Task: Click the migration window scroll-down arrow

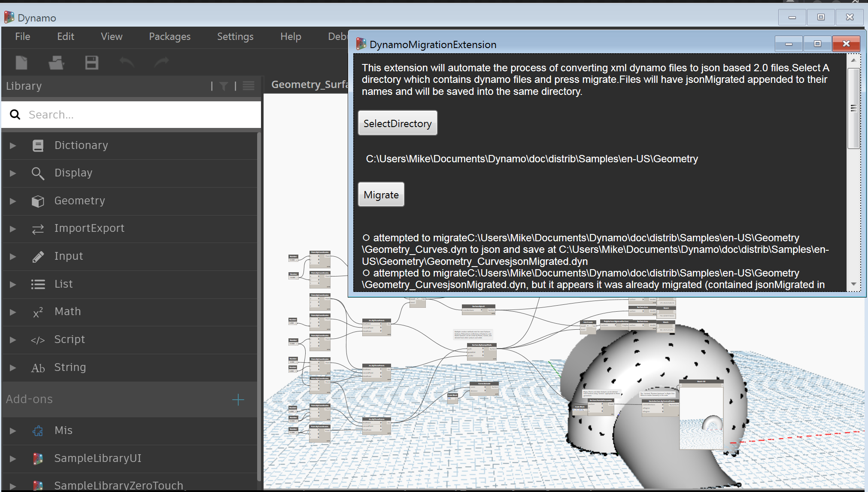Action: click(853, 284)
